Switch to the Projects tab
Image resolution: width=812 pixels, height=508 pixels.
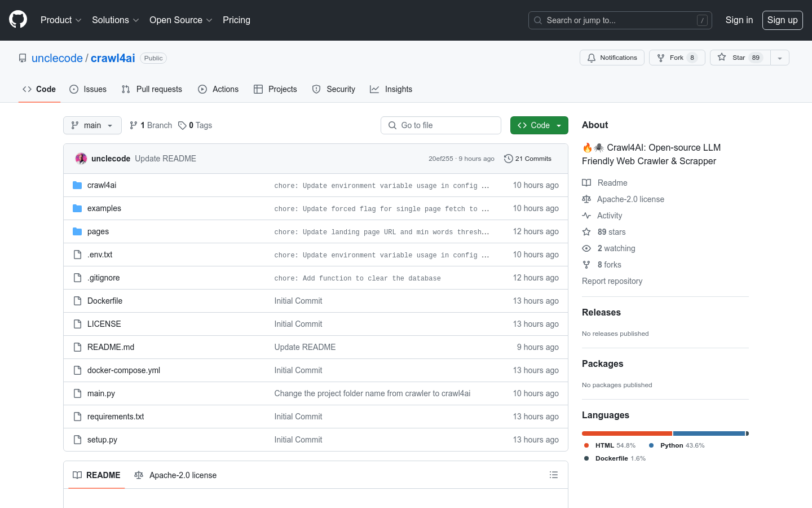pos(275,89)
